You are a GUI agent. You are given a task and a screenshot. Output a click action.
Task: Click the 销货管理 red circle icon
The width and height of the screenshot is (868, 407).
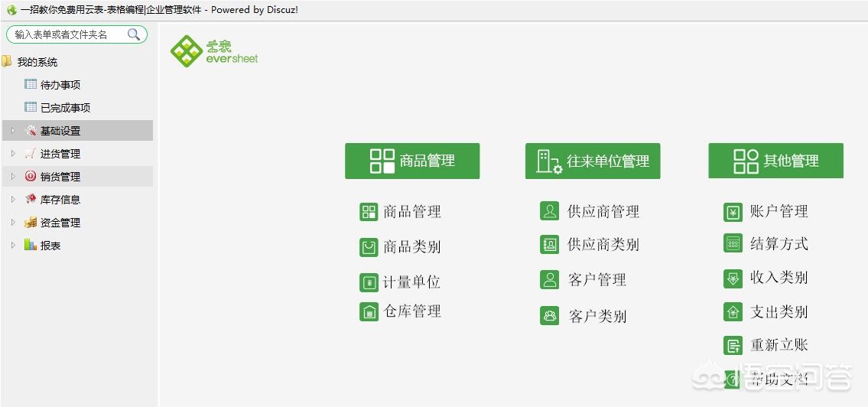(31, 176)
